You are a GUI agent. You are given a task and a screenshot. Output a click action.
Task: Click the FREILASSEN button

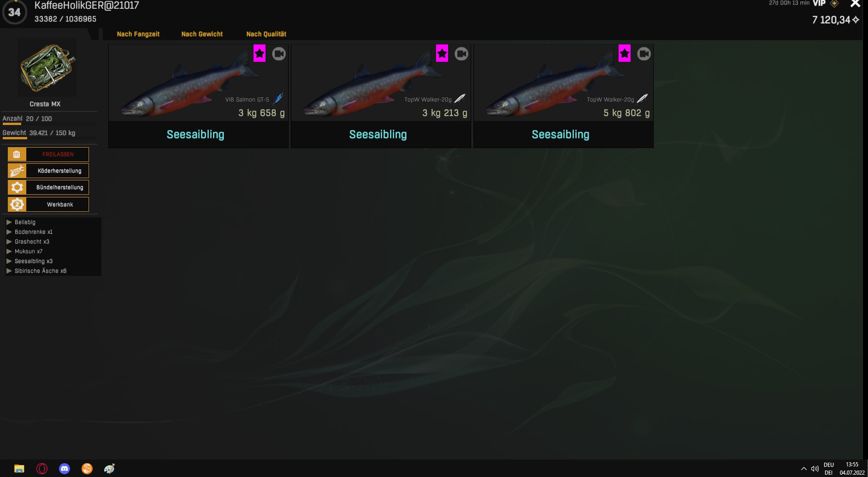coord(58,154)
